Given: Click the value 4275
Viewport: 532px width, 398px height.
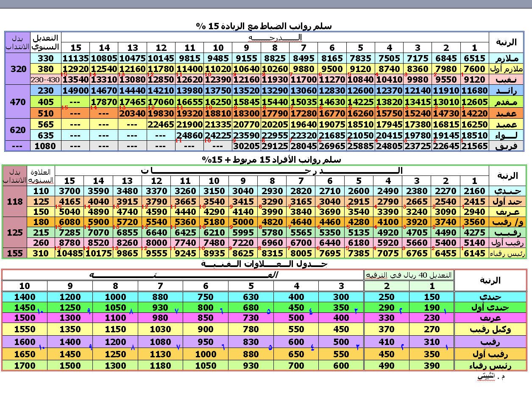Looking at the screenshot, I should point(474,232).
